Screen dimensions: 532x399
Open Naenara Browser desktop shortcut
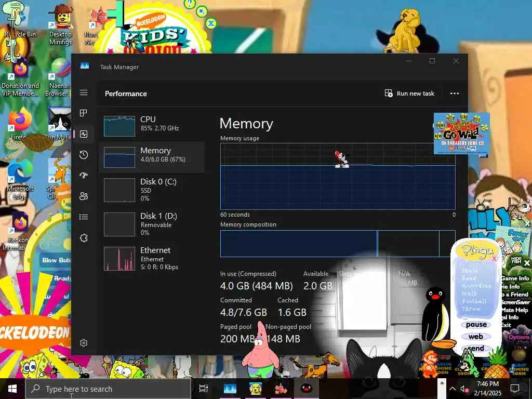tap(58, 77)
